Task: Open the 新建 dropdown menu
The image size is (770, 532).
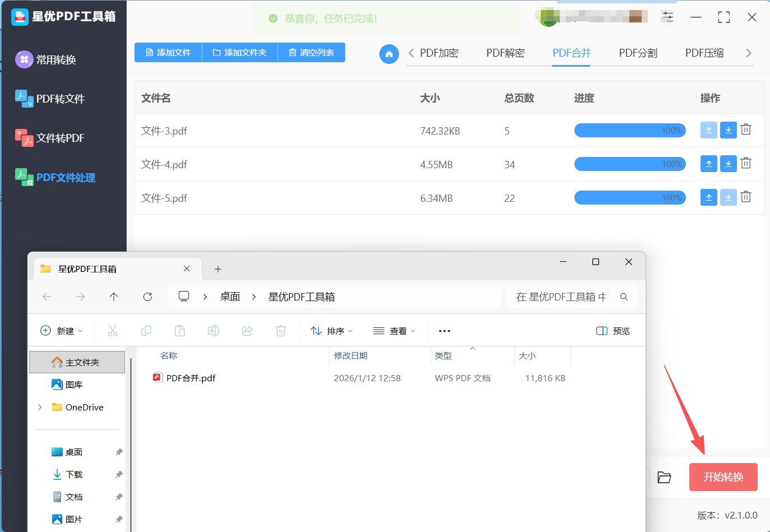Action: tap(62, 331)
